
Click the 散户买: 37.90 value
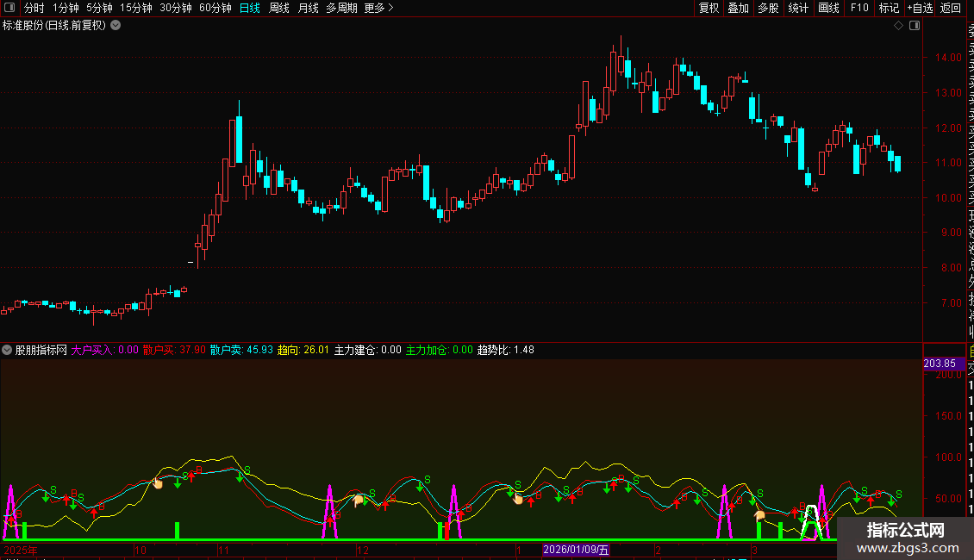point(174,350)
